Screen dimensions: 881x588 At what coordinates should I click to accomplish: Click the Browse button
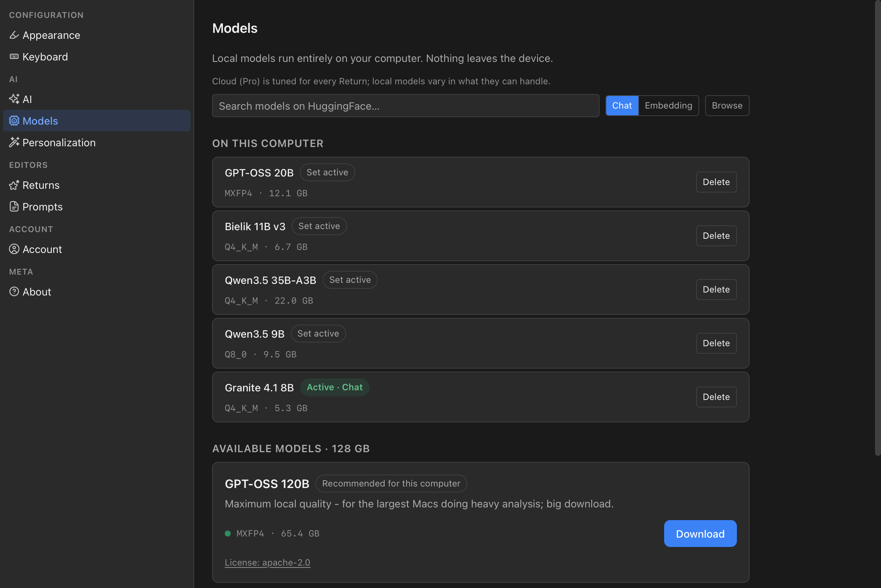pyautogui.click(x=727, y=106)
